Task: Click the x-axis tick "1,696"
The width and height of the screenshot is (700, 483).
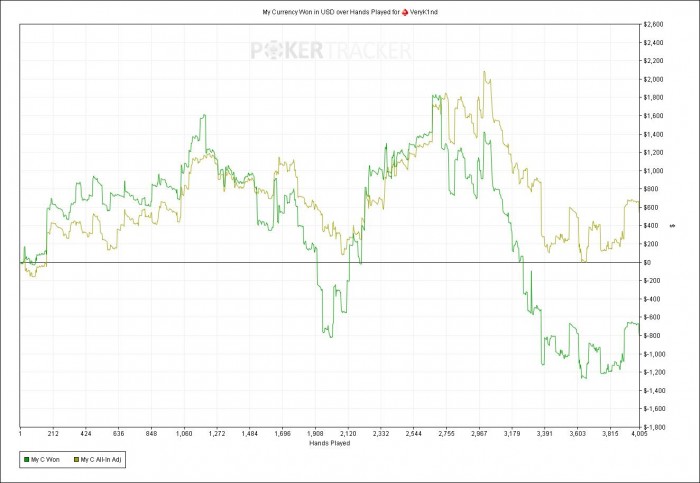Action: click(x=283, y=433)
